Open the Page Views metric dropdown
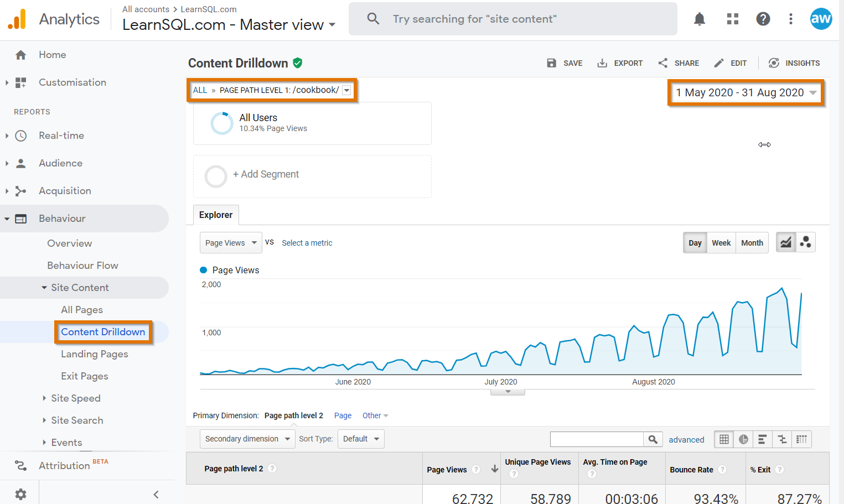This screenshot has height=504, width=844. click(x=231, y=243)
